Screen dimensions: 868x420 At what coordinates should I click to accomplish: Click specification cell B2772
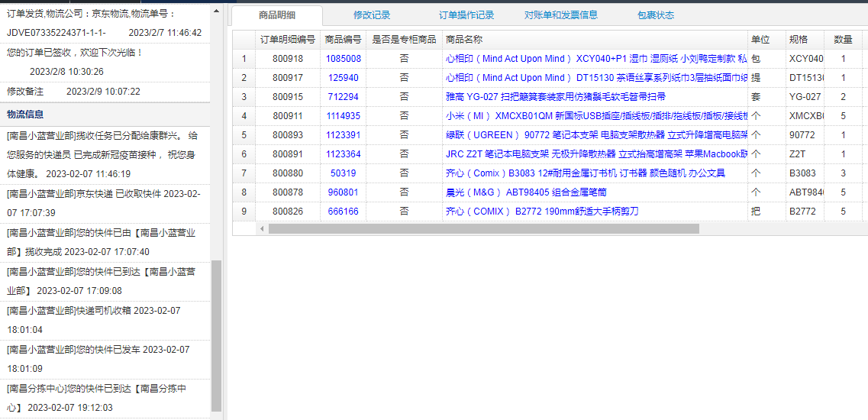tap(805, 212)
